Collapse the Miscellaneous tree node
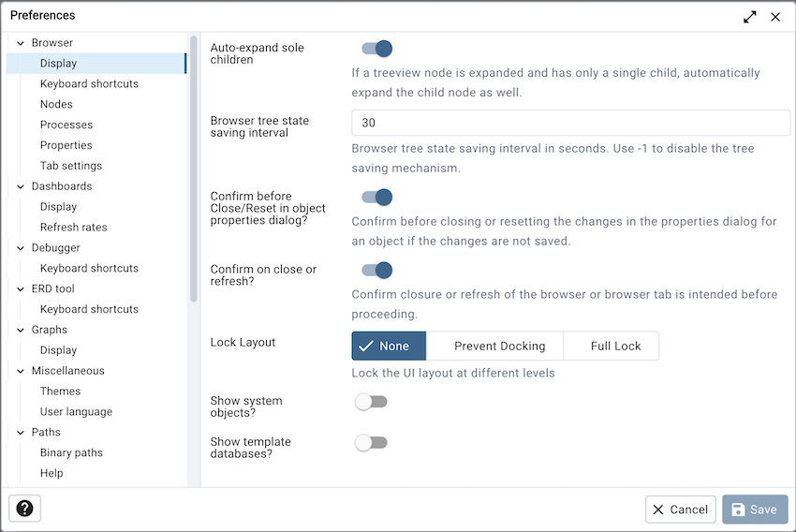The height and width of the screenshot is (532, 796). [20, 371]
